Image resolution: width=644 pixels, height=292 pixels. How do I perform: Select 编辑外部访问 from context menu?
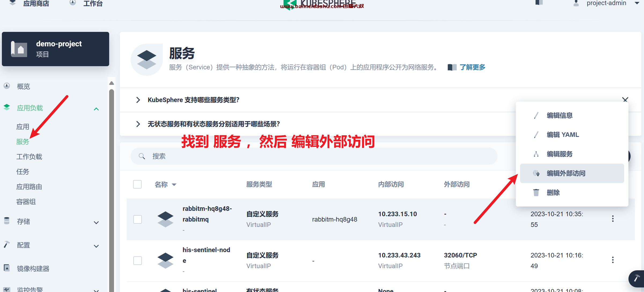pos(572,173)
